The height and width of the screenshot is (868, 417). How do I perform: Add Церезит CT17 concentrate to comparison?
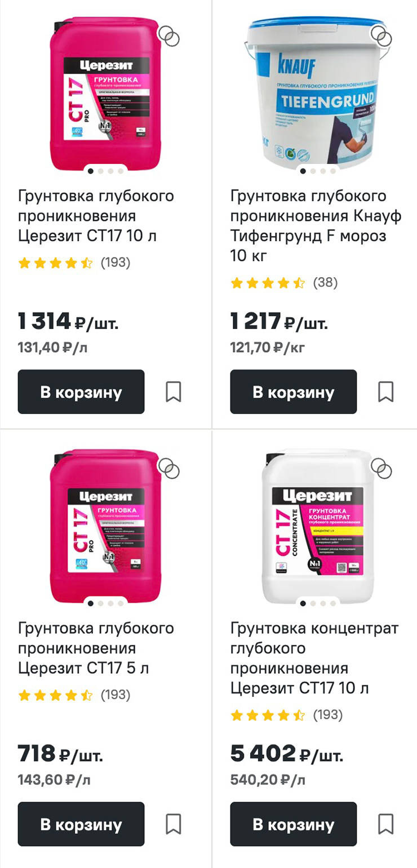[380, 468]
